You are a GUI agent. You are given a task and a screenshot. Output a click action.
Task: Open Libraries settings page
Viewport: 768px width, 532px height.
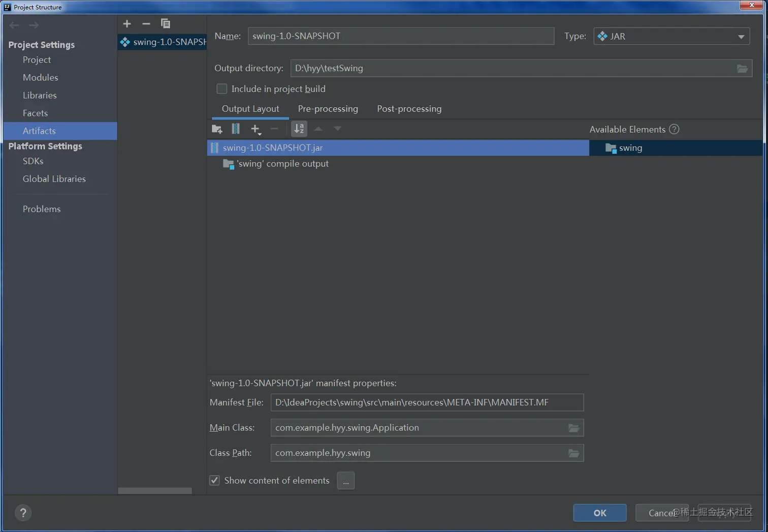pos(40,95)
